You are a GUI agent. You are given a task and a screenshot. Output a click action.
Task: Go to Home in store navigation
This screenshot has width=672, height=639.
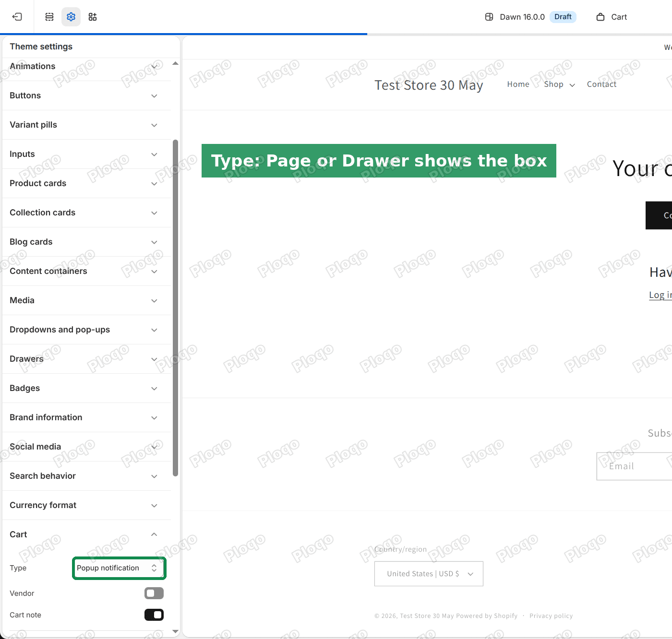[518, 84]
